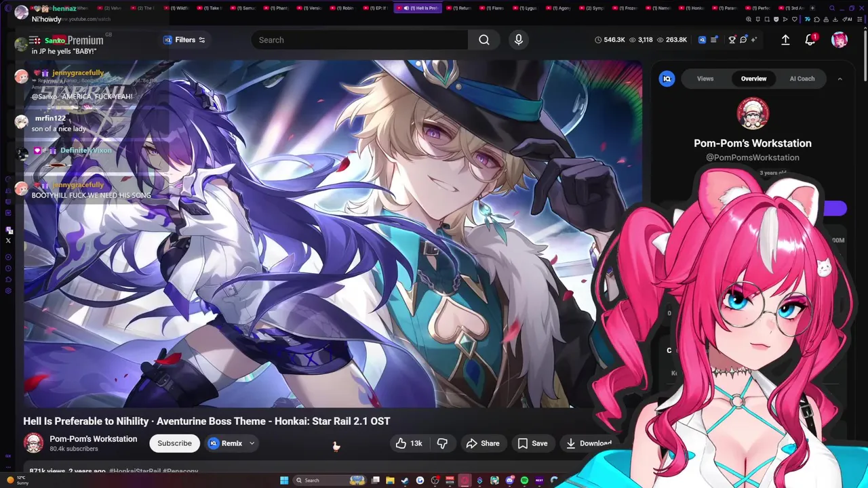Open the notifications bell
Screen dimensions: 868x488
[810, 40]
